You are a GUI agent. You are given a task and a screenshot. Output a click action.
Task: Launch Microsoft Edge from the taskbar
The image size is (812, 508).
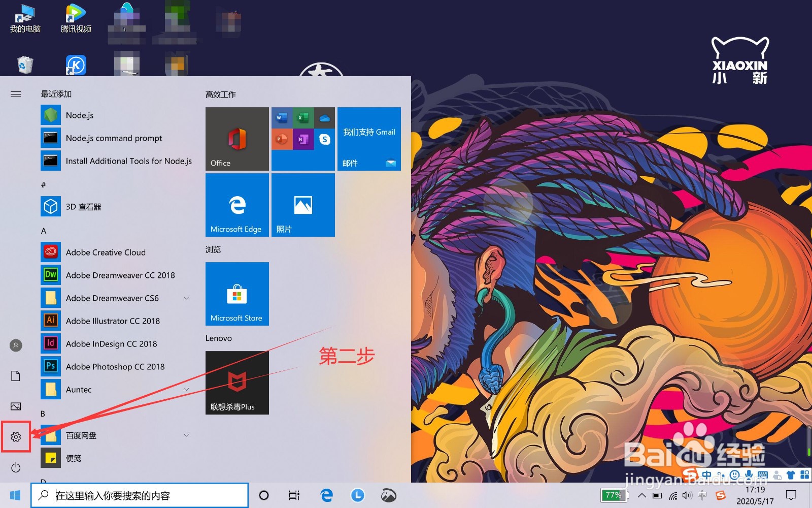click(x=326, y=495)
